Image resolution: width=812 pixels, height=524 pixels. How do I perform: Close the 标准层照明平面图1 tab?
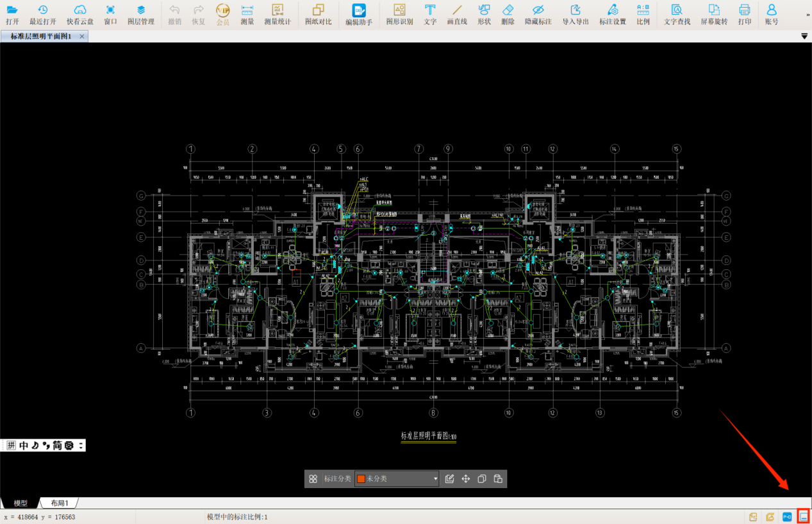tap(81, 37)
